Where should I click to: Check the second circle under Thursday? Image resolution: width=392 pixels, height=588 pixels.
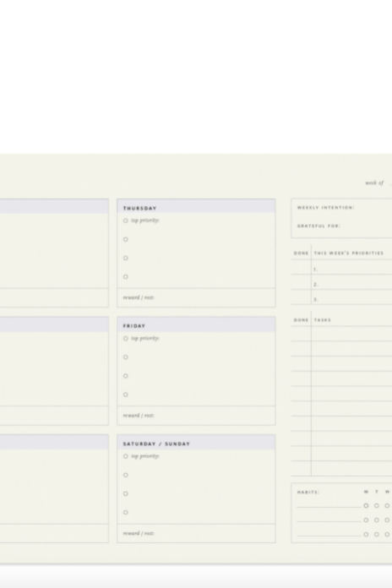point(126,239)
